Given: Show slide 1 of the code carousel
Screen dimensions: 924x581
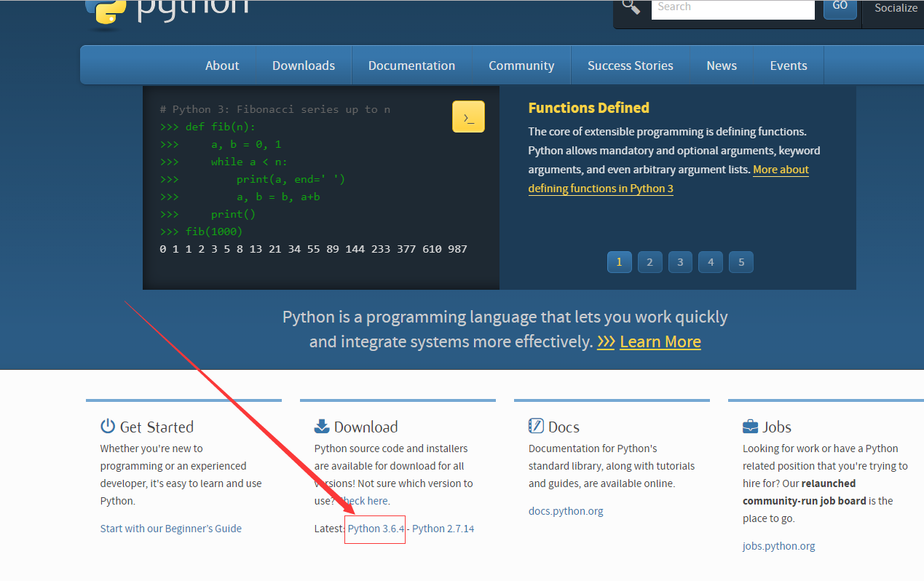Looking at the screenshot, I should click(619, 262).
